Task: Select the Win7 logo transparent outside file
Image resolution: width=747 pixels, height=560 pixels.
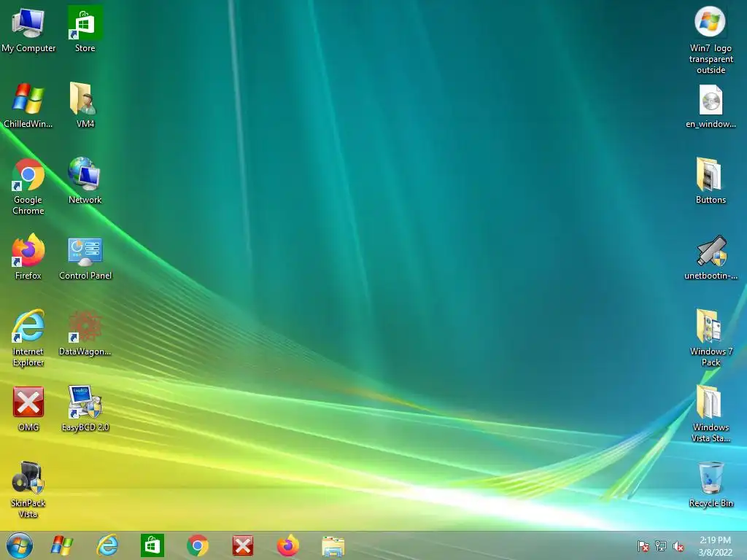Action: pos(711,40)
